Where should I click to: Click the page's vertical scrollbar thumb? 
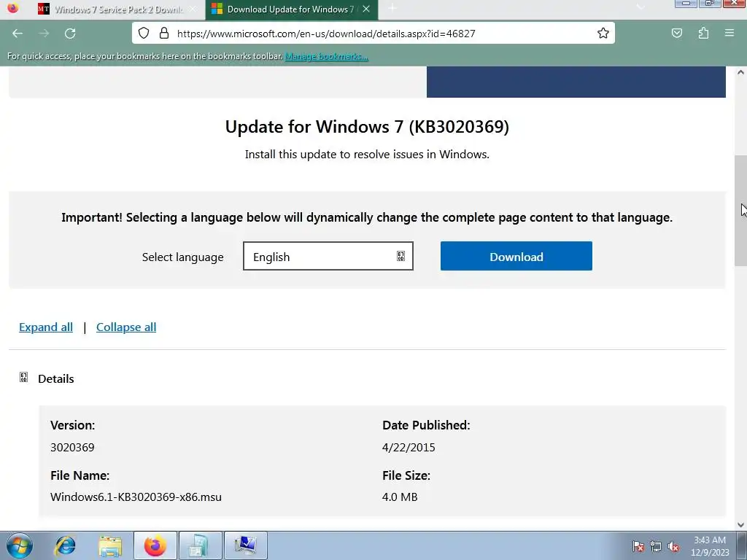tap(740, 211)
